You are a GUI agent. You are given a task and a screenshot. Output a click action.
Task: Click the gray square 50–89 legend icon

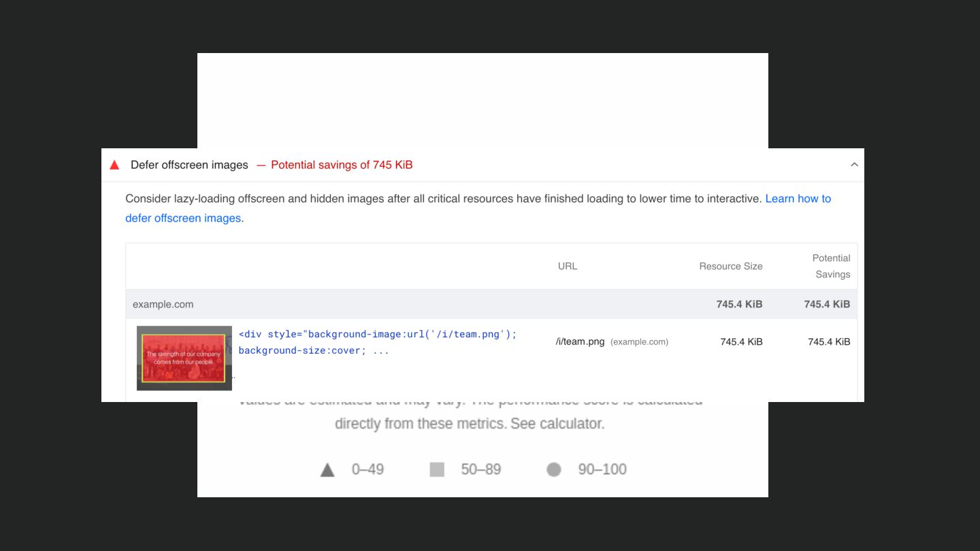(x=437, y=469)
